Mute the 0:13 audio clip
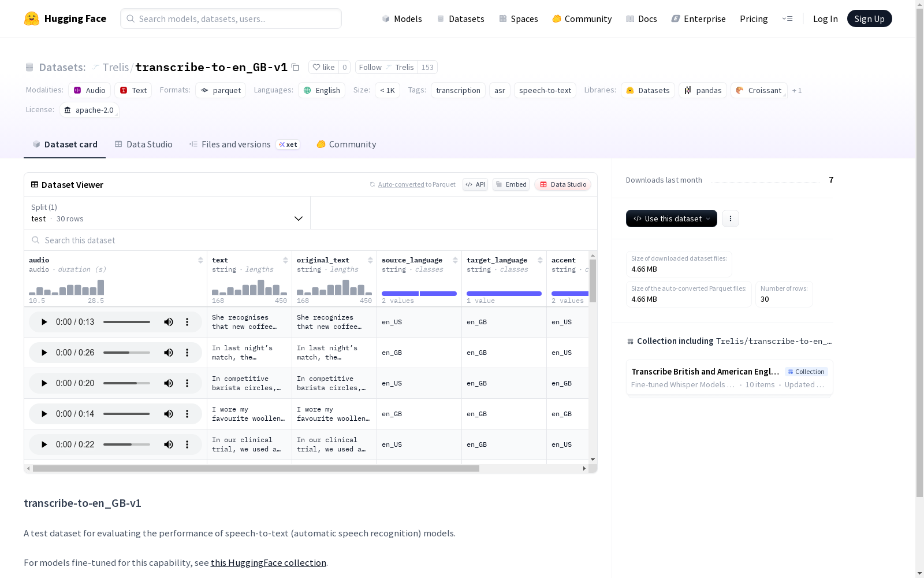The height and width of the screenshot is (578, 924). tap(169, 322)
